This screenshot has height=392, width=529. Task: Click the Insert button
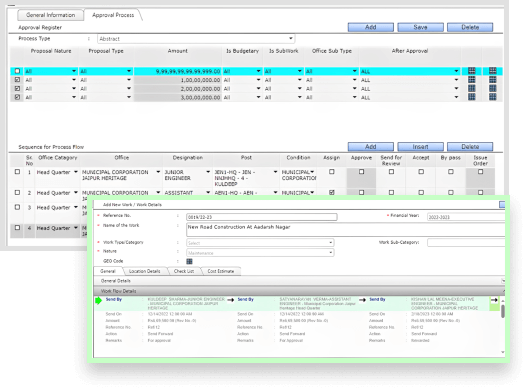[x=420, y=147]
